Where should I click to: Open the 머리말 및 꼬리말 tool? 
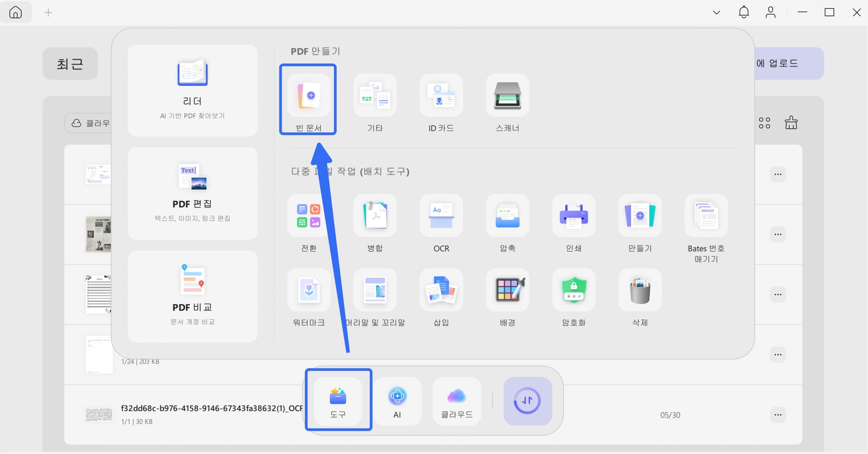(x=375, y=290)
